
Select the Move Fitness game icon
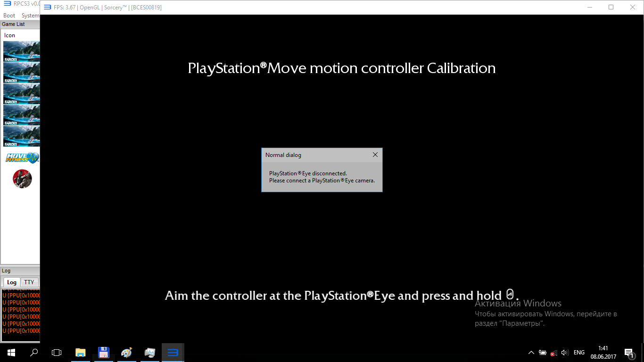coord(22,158)
